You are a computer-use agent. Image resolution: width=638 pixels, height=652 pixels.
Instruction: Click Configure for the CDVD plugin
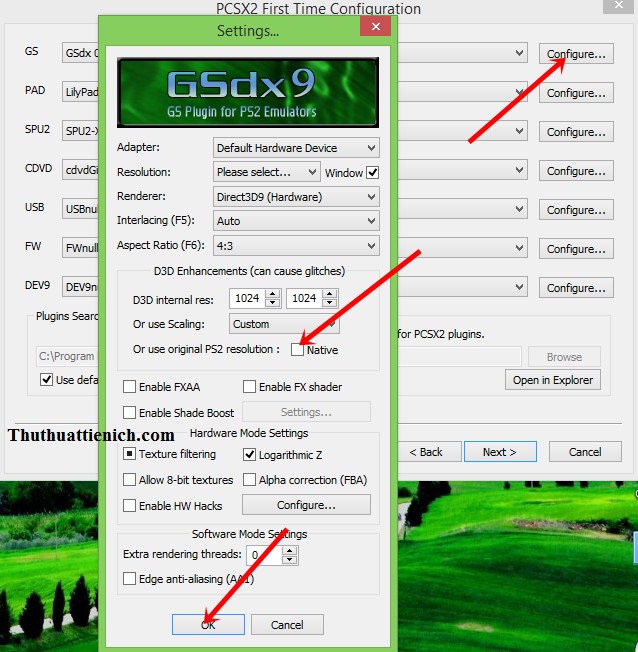(x=576, y=171)
